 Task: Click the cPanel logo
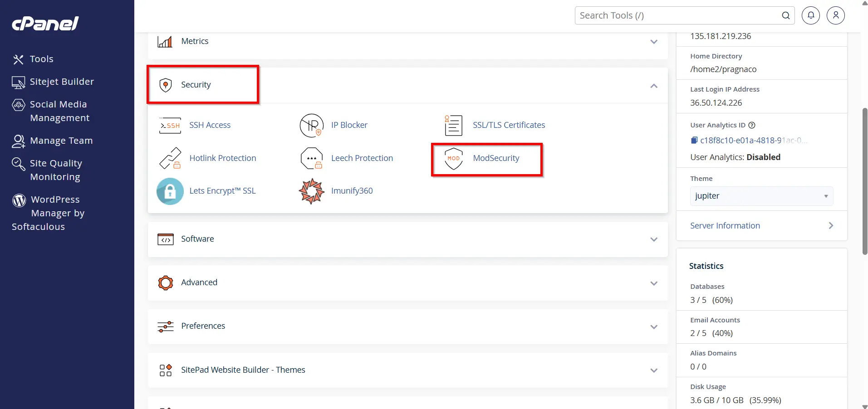tap(45, 24)
